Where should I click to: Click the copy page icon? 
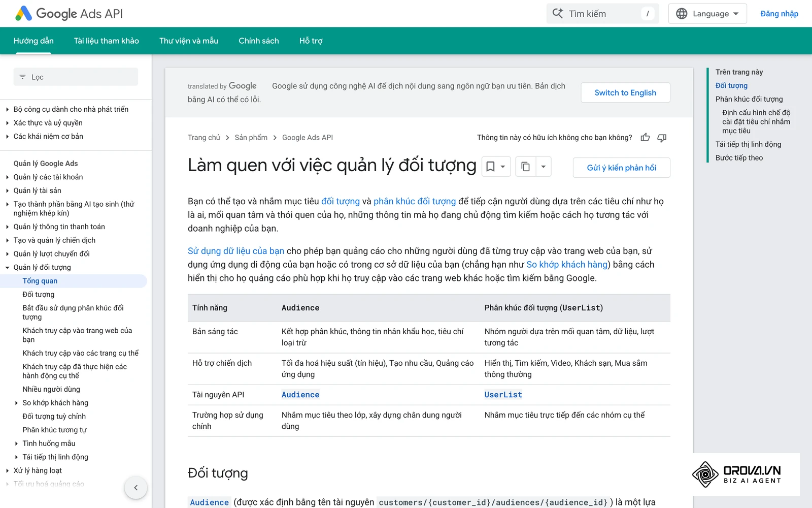tap(526, 167)
